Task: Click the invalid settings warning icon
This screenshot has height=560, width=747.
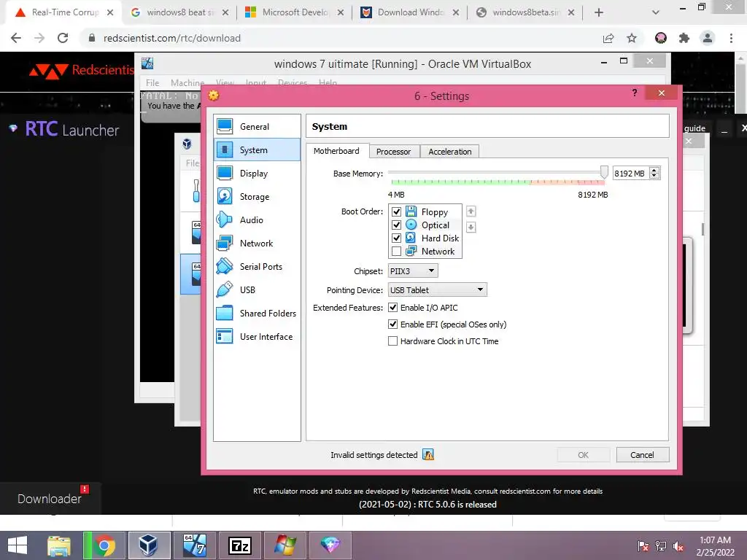Action: click(x=428, y=455)
